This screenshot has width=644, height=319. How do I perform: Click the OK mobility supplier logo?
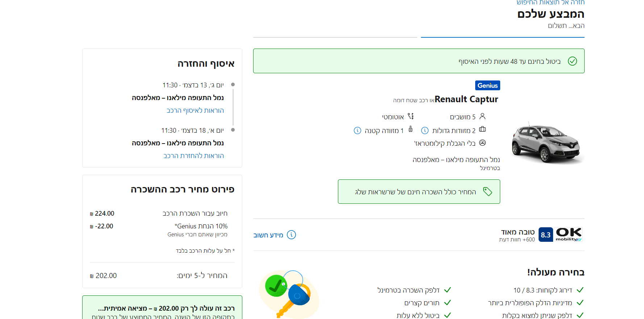(x=569, y=234)
